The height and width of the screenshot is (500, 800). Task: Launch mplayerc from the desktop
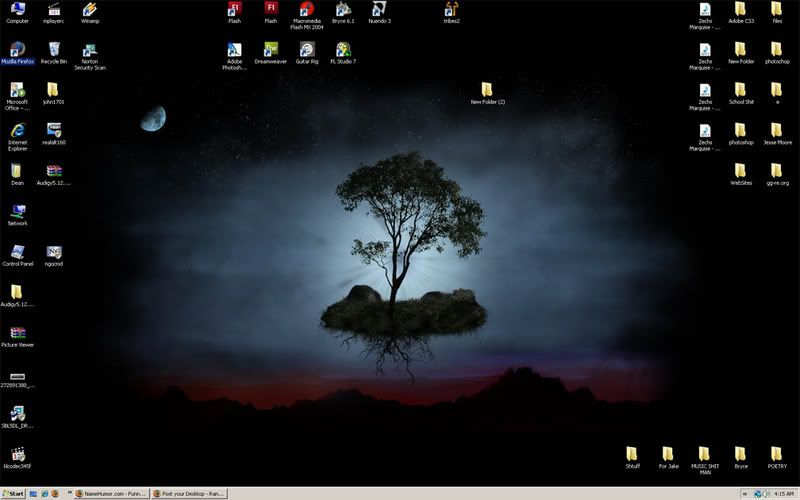(54, 13)
